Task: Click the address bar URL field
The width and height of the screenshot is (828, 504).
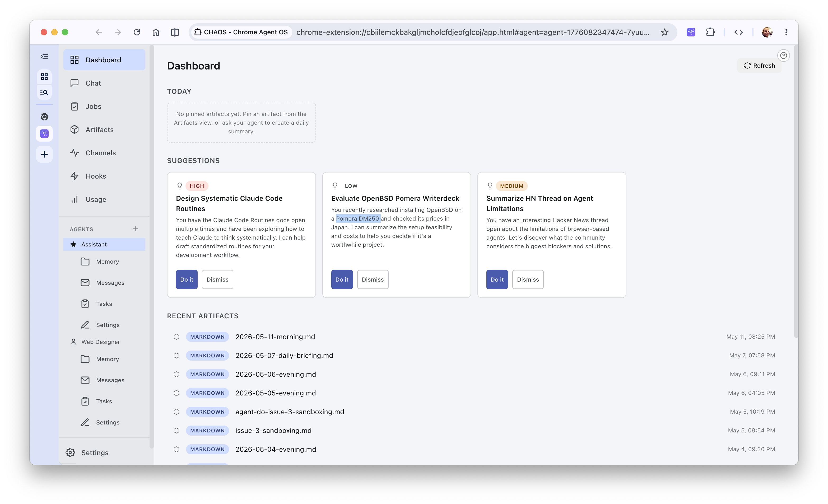Action: tap(473, 32)
